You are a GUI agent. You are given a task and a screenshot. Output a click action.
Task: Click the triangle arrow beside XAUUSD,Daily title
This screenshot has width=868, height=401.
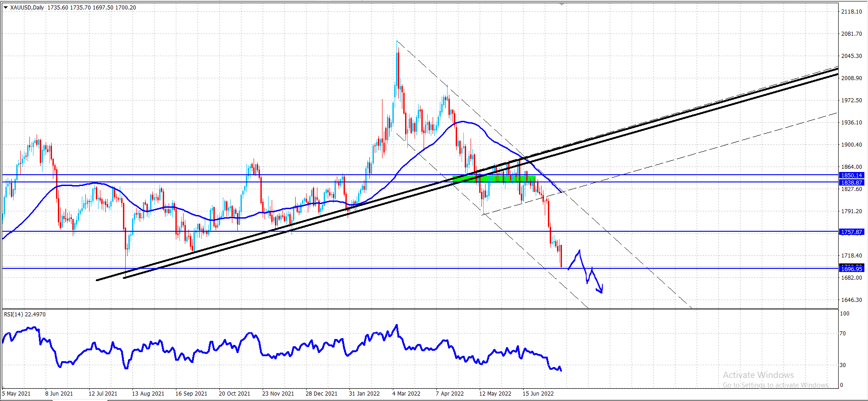5,7
